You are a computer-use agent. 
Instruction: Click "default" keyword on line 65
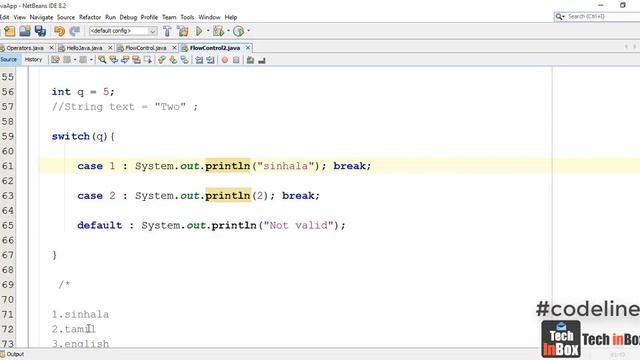(x=100, y=225)
